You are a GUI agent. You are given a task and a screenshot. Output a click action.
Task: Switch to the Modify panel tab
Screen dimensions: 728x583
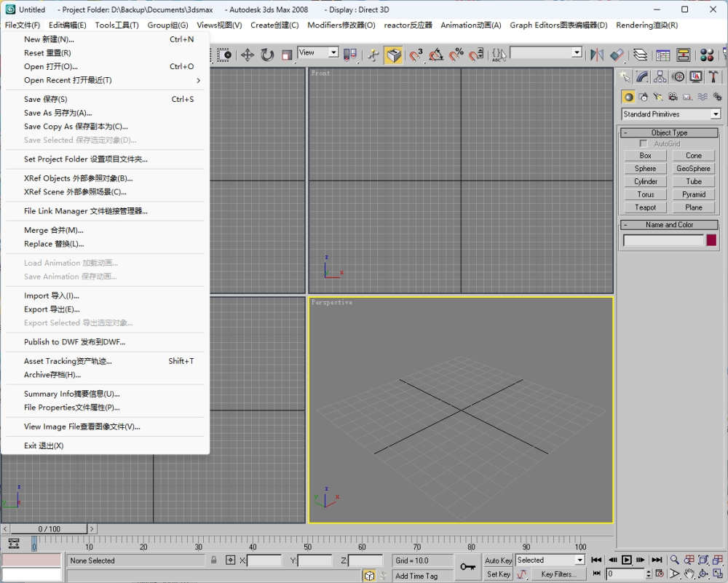(x=642, y=76)
